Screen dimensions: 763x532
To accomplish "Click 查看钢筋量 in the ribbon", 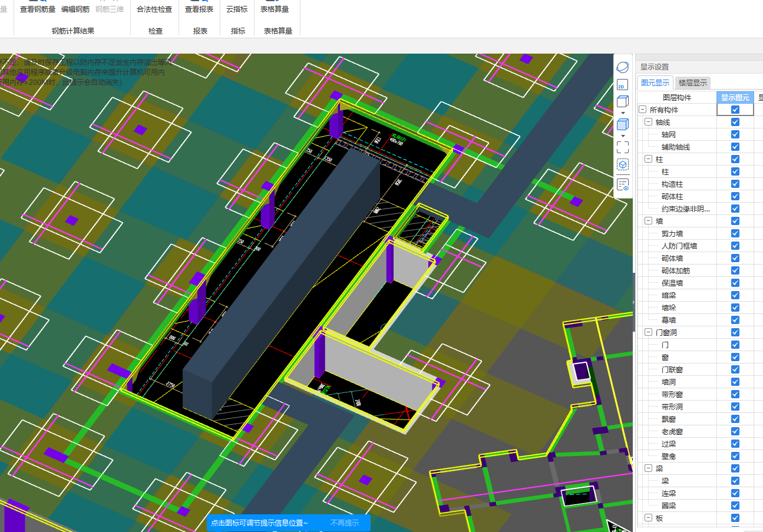I will pos(38,9).
